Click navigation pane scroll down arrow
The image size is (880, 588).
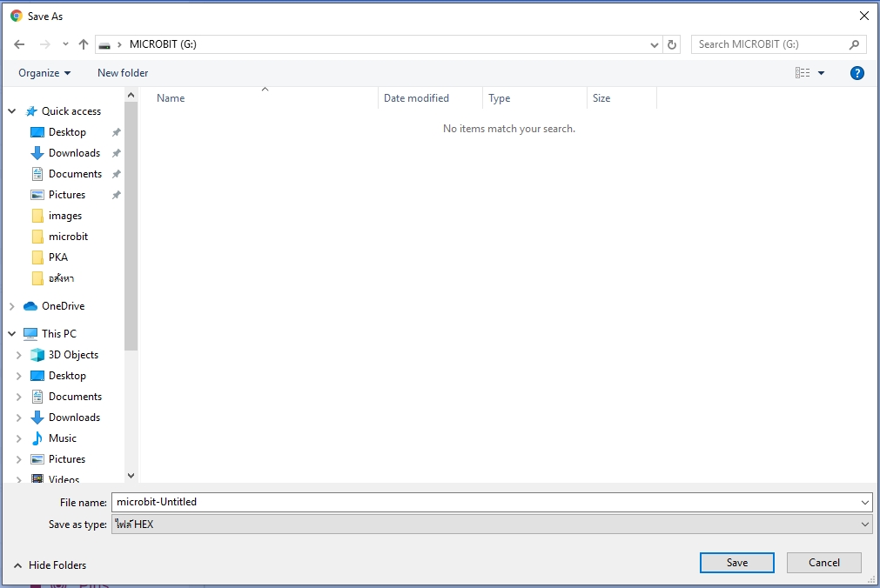[131, 475]
